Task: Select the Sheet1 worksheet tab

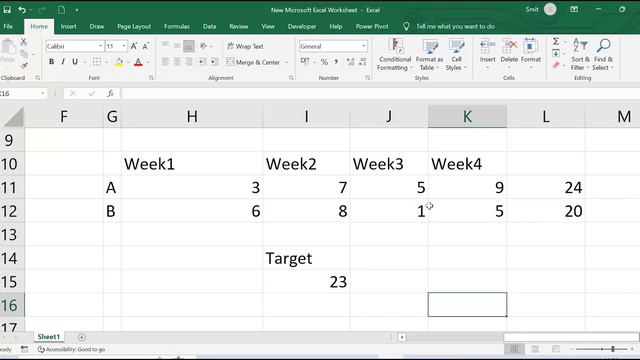Action: [49, 337]
